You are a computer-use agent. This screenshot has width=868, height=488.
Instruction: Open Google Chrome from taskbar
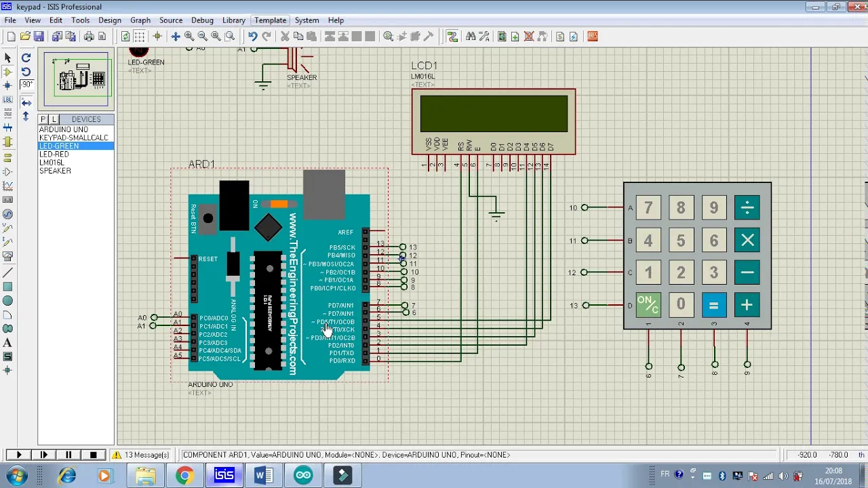tap(184, 476)
